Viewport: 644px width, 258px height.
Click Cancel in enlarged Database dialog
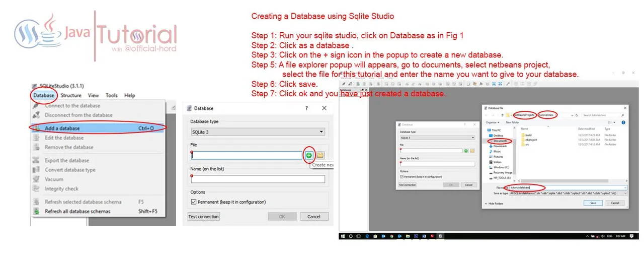(314, 217)
